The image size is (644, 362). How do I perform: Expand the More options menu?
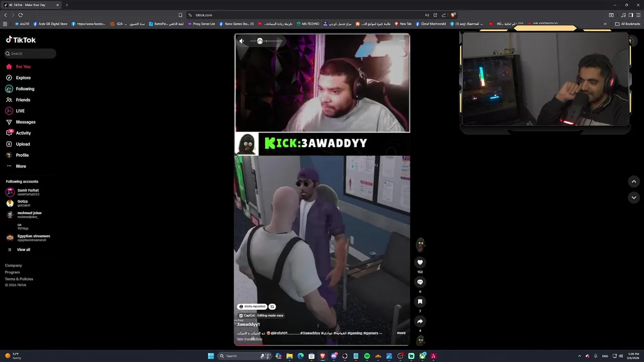(16, 166)
